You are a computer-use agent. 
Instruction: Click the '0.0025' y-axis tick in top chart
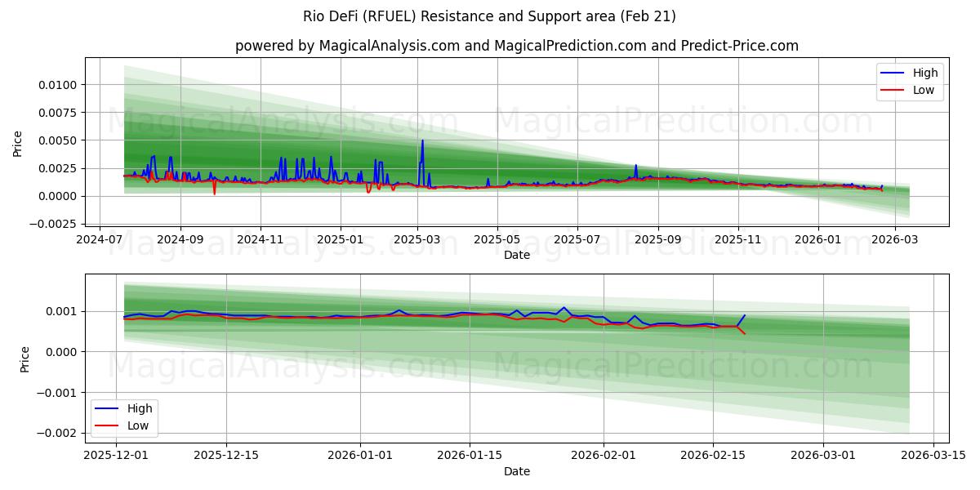pyautogui.click(x=60, y=168)
